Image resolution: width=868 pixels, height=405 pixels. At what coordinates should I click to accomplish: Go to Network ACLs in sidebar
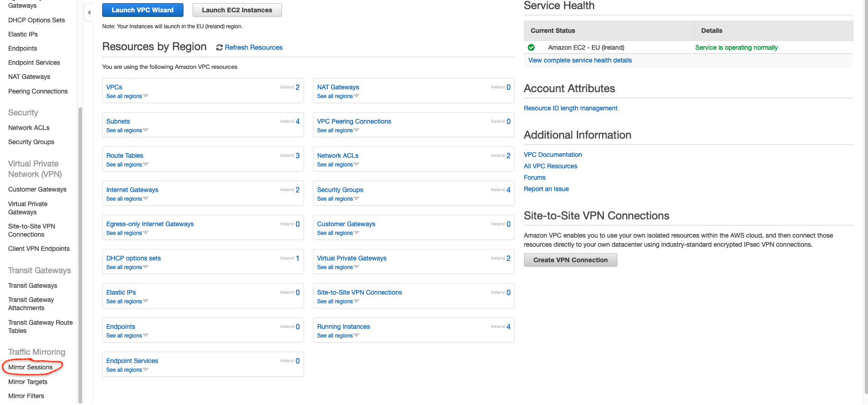pyautogui.click(x=29, y=128)
